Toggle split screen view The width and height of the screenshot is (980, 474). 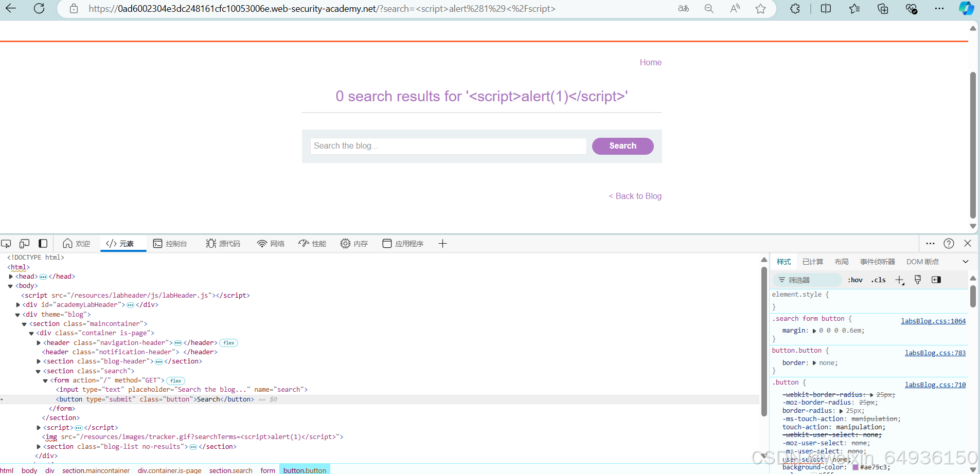(826, 8)
